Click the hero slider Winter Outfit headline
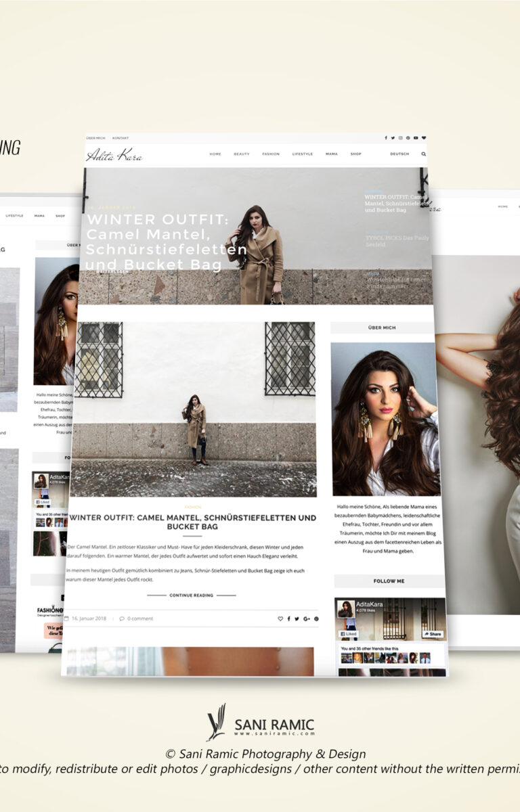 coord(167,242)
